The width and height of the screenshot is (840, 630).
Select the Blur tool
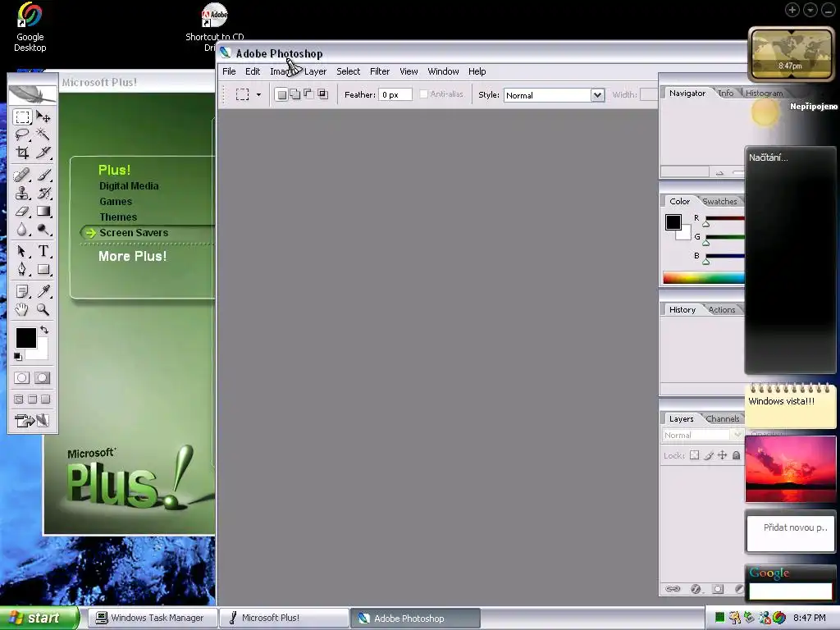click(22, 230)
